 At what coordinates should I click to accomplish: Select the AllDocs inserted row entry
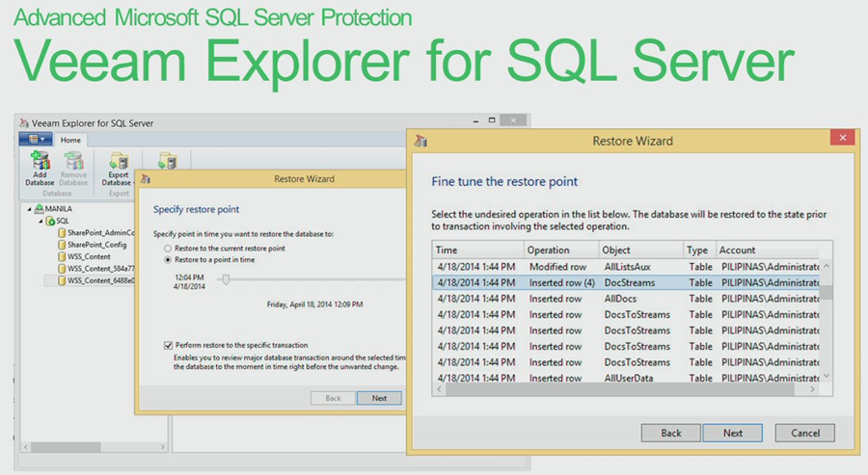(x=626, y=299)
